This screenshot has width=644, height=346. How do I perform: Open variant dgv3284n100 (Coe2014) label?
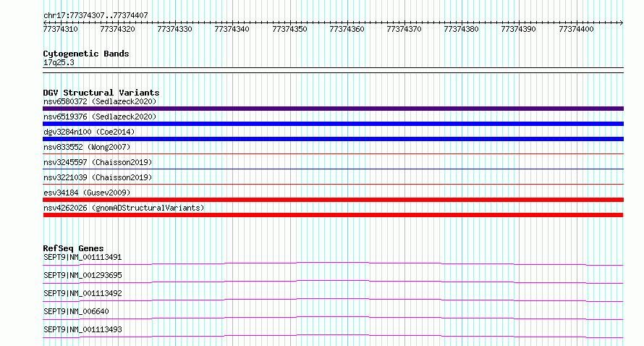click(89, 132)
